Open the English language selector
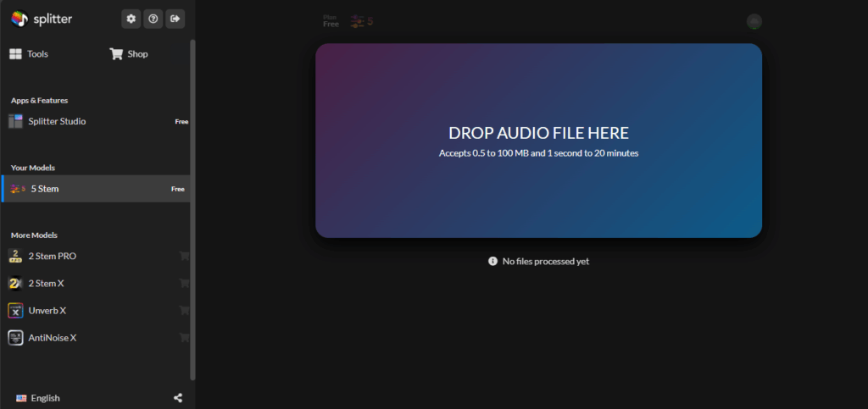868x409 pixels. (38, 398)
